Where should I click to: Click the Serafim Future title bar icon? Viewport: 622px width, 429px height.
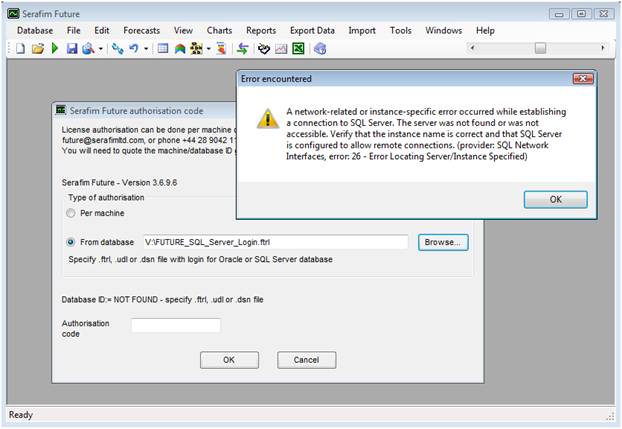(13, 13)
